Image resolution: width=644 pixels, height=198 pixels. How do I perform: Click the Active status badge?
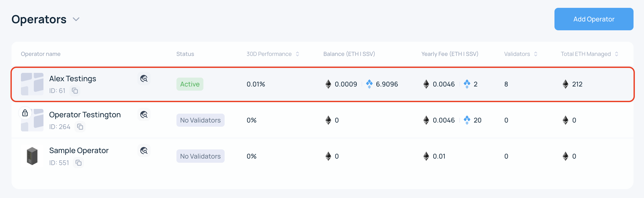(190, 84)
